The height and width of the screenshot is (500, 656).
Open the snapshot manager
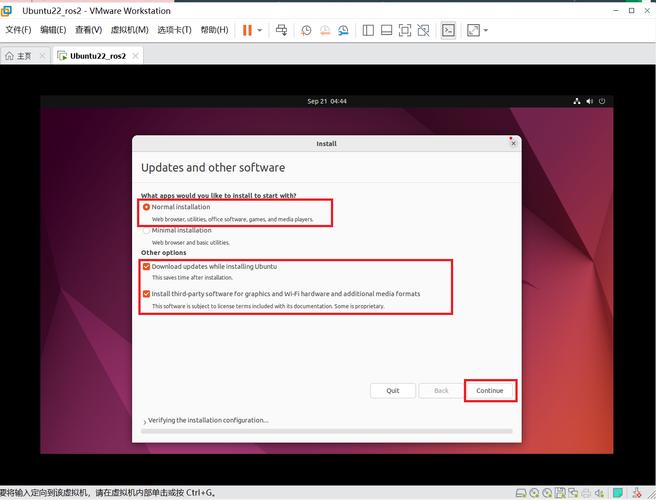tap(343, 30)
